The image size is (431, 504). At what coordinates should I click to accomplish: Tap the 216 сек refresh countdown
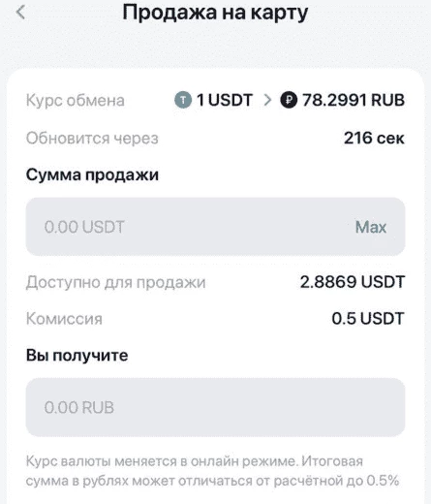pyautogui.click(x=374, y=138)
